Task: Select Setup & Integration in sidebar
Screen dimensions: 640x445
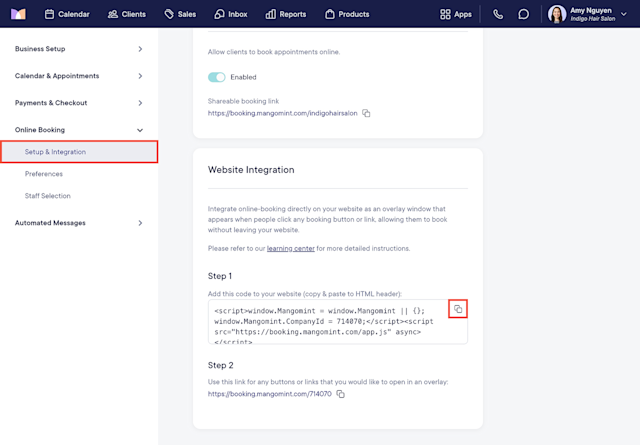Action: [x=79, y=152]
